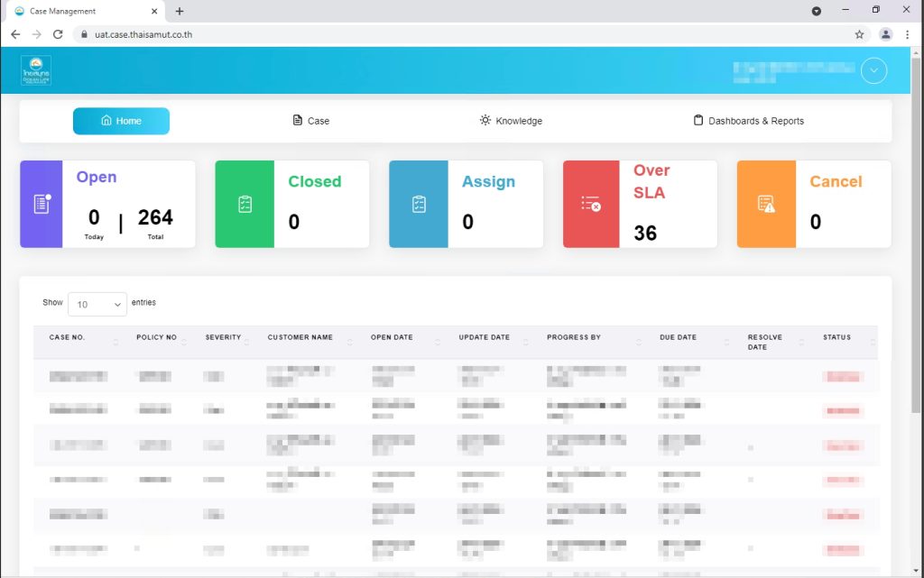Reload the page using the browser refresh icon
This screenshot has height=578, width=924.
58,34
